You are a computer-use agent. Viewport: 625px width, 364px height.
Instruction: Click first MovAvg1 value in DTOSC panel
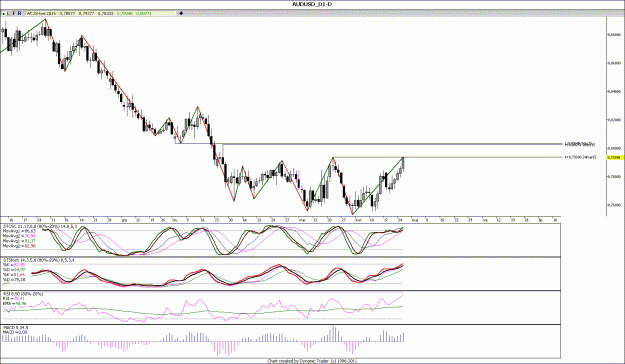point(30,231)
